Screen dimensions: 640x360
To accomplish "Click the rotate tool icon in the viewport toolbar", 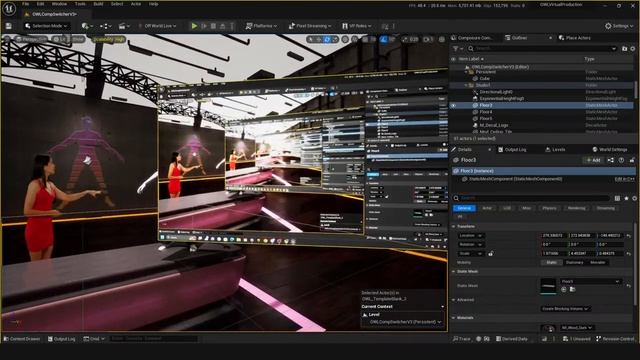I will [x=327, y=39].
